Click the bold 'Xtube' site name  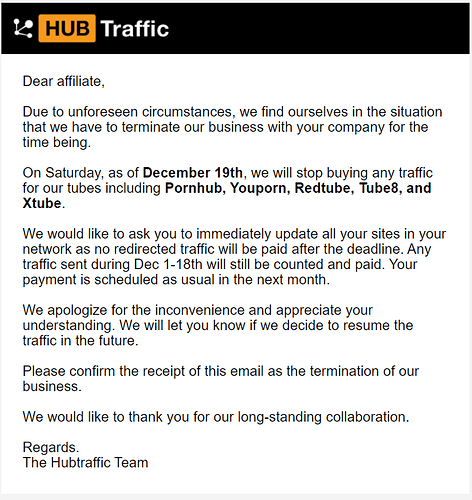tap(42, 203)
